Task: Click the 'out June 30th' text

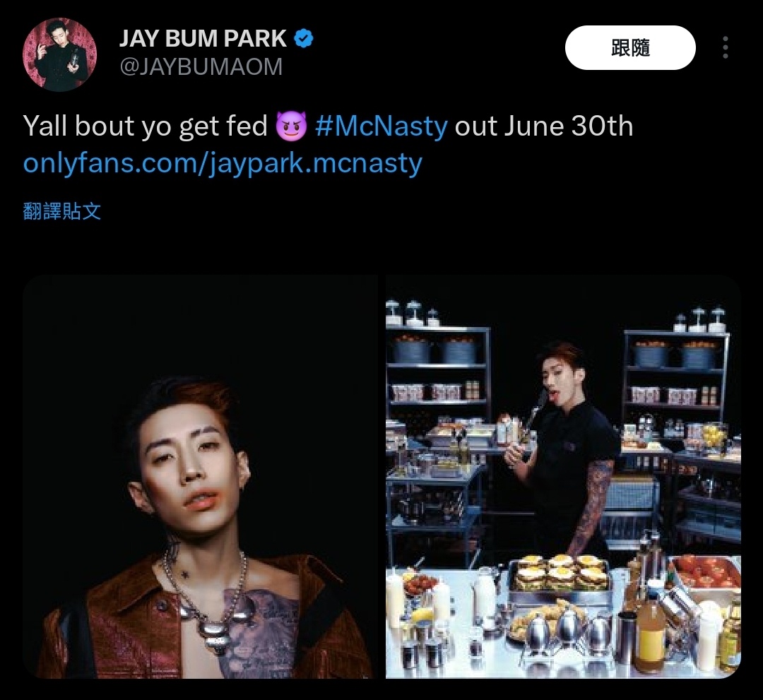Action: click(x=543, y=126)
